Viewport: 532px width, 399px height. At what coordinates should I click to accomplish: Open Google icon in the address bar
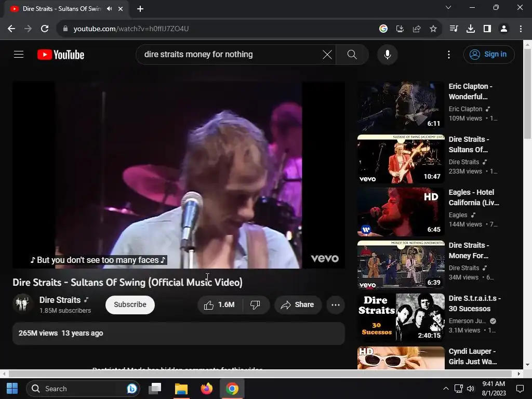click(x=383, y=29)
